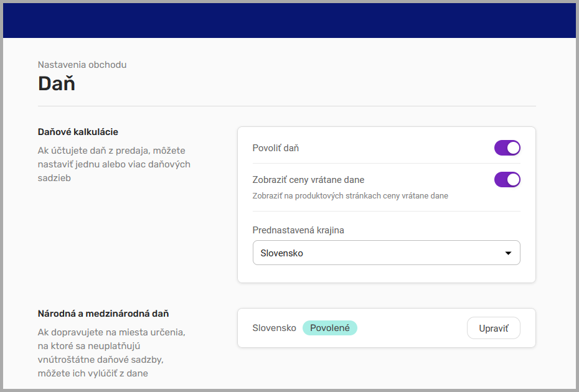This screenshot has height=392, width=579.
Task: Click the dark blue top header bar
Action: 289,20
